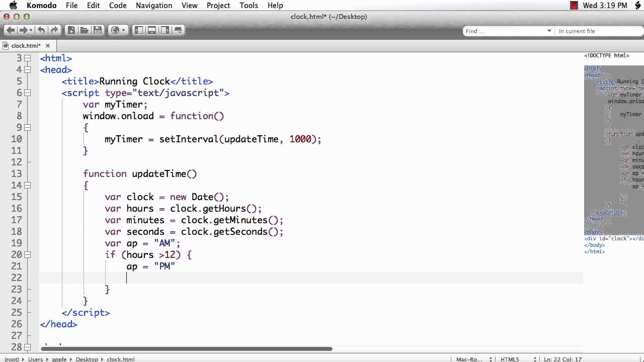The image size is (644, 362).
Task: Click 'clock.getMinutes();' on line 17
Action: coord(232,220)
